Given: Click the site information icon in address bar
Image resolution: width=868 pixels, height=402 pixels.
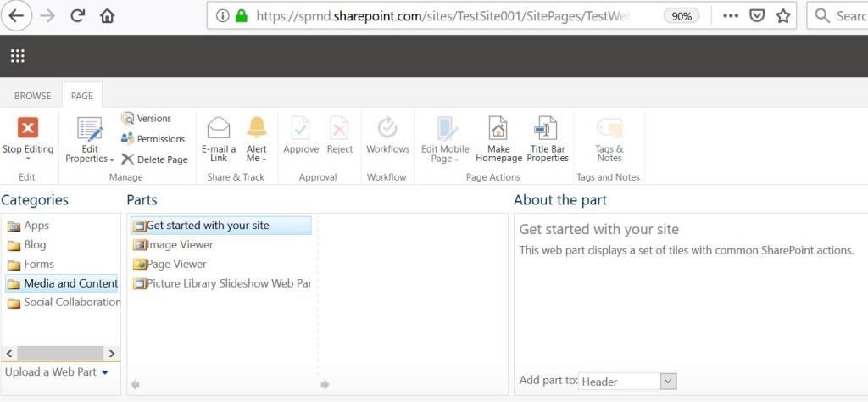Looking at the screenshot, I should (223, 16).
